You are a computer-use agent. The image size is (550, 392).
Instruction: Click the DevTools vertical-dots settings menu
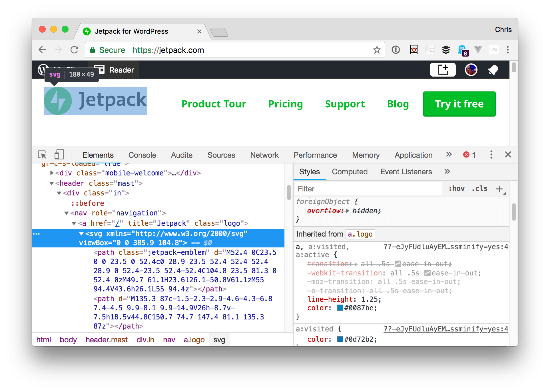[491, 155]
